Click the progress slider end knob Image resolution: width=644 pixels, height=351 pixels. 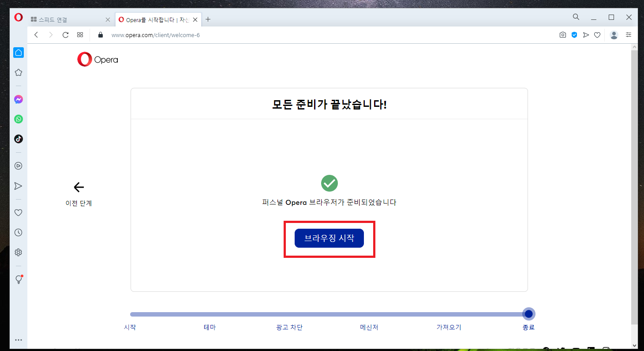[529, 314]
